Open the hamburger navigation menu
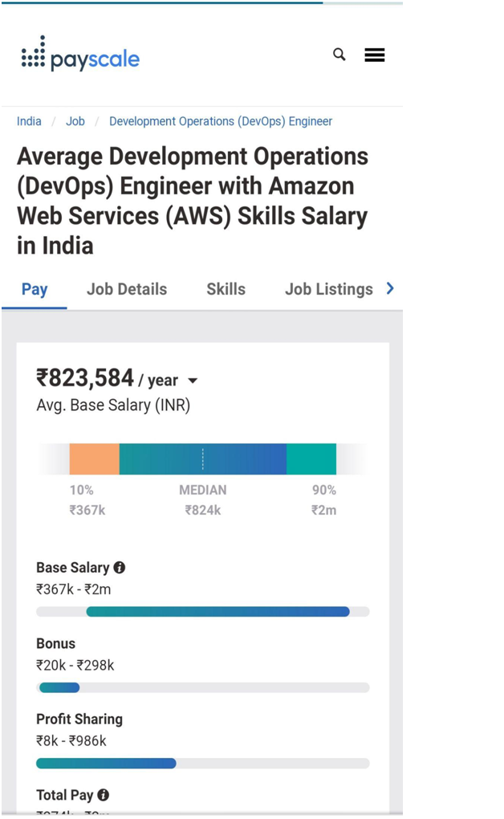Screen dimensions: 504x819 [x=374, y=55]
